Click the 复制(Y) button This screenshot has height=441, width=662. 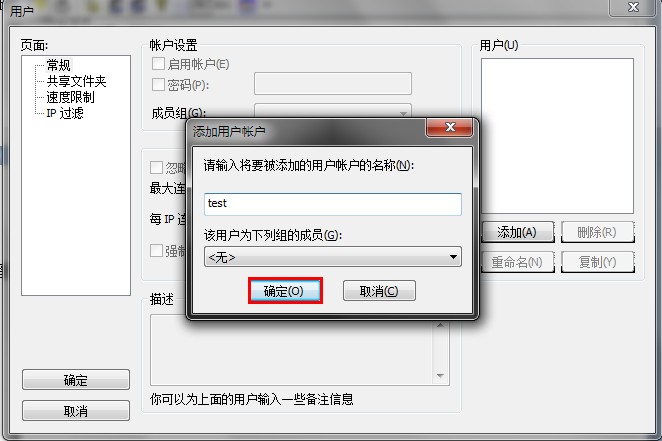tap(597, 262)
